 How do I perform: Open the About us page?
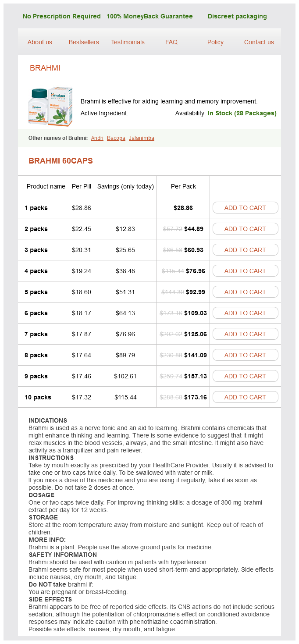point(40,42)
